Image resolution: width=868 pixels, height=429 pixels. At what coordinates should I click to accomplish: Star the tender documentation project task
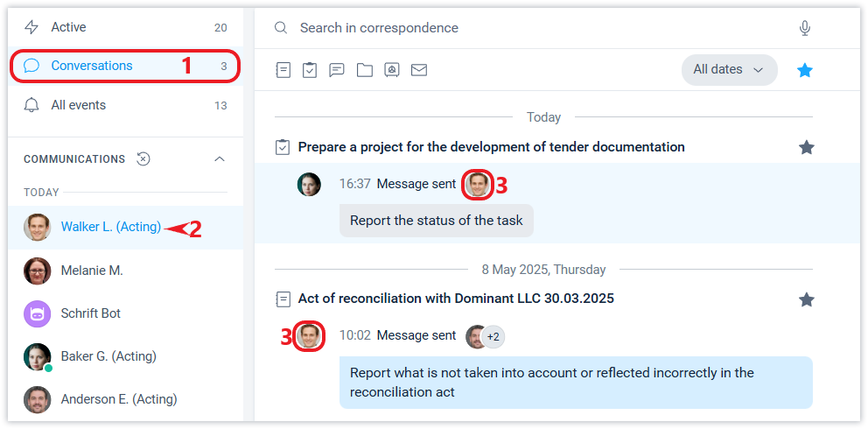click(806, 148)
